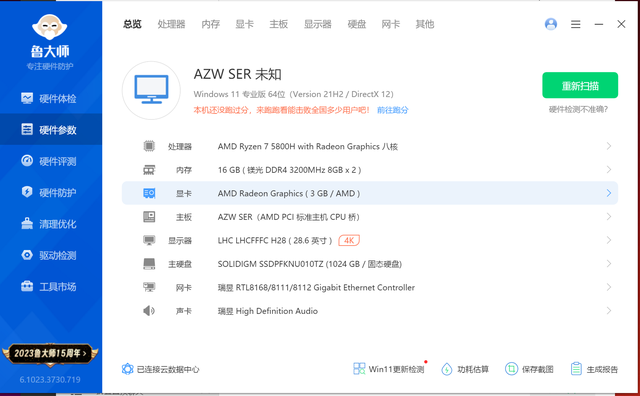Expand the 声卡 row chevron
The width and height of the screenshot is (640, 396).
point(609,311)
